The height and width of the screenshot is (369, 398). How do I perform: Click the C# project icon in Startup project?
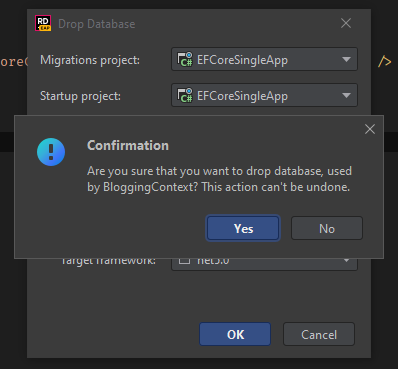(x=185, y=95)
